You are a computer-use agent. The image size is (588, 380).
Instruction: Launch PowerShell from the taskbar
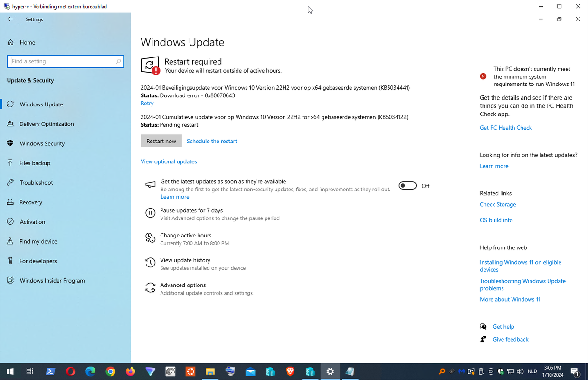pos(50,371)
